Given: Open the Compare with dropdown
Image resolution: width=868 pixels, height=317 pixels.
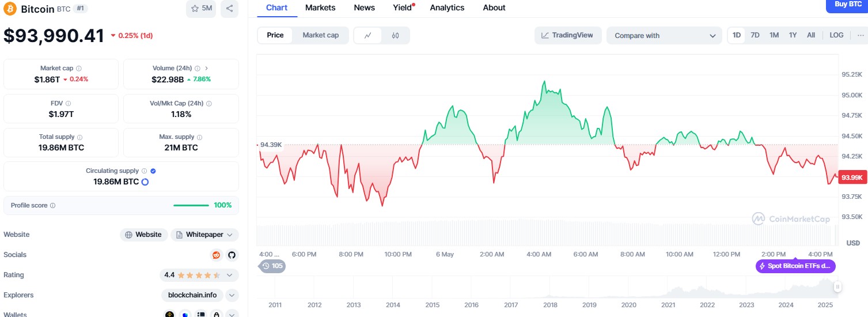Looking at the screenshot, I should 664,36.
